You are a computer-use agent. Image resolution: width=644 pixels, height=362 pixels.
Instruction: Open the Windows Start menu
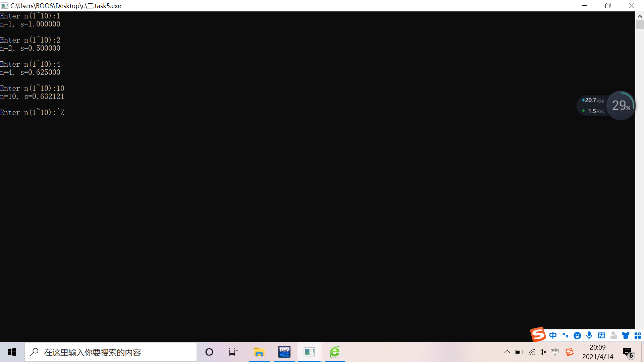coord(12,352)
